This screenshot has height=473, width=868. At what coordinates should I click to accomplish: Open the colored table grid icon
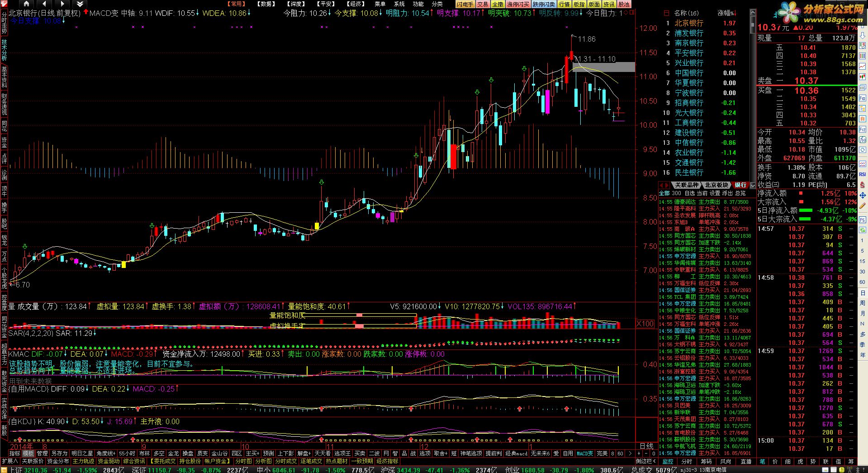tap(863, 57)
